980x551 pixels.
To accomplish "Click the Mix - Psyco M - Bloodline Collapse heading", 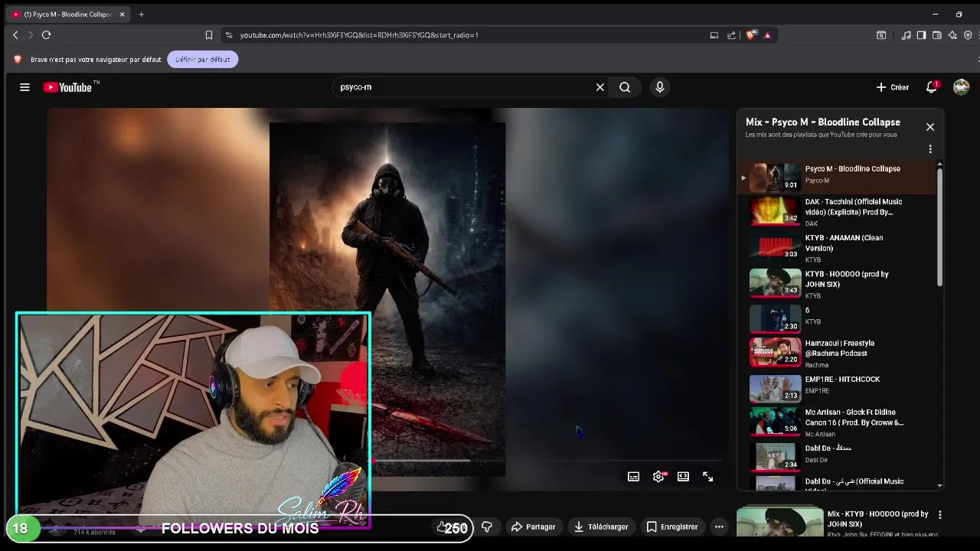I will point(823,122).
